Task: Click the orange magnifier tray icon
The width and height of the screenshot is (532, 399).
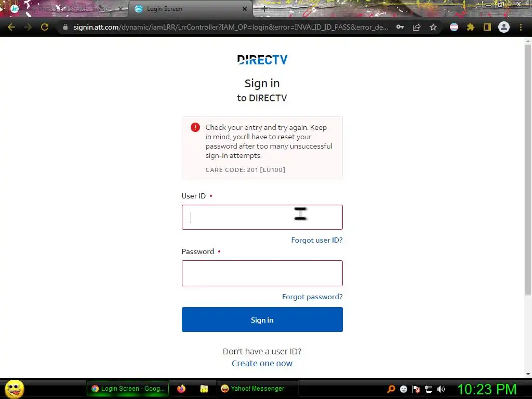Action: pos(391,389)
